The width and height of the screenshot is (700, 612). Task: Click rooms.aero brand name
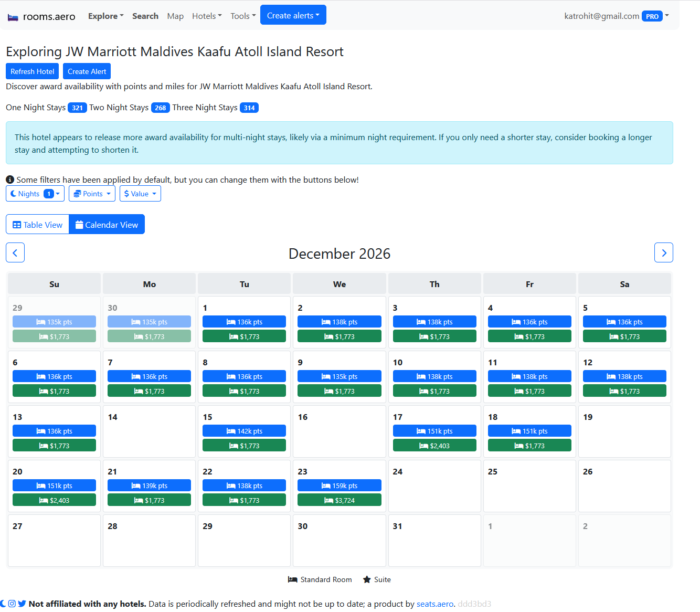tap(49, 17)
